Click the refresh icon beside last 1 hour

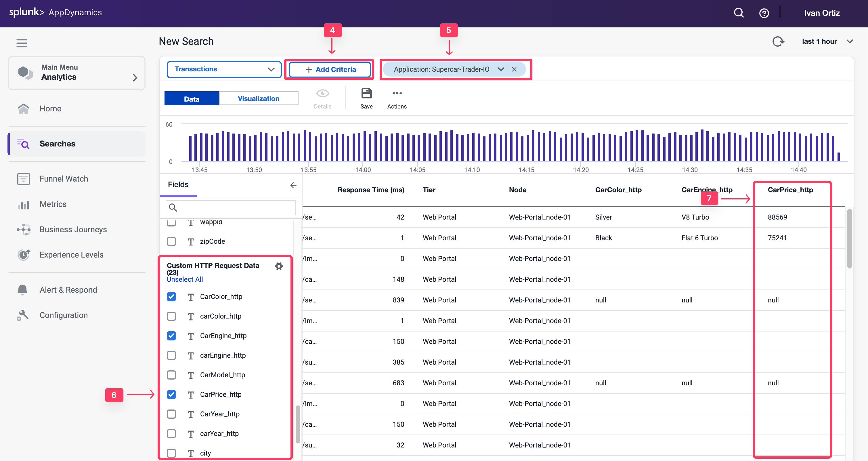point(778,41)
